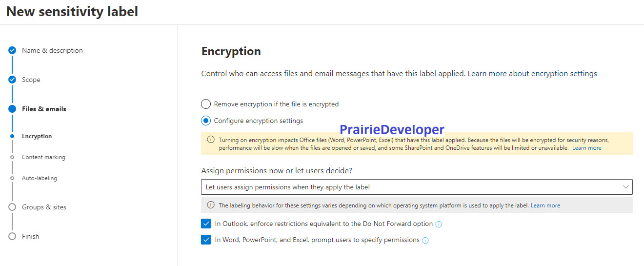Click the Scope step checkmark icon
The image size is (644, 266).
12,80
